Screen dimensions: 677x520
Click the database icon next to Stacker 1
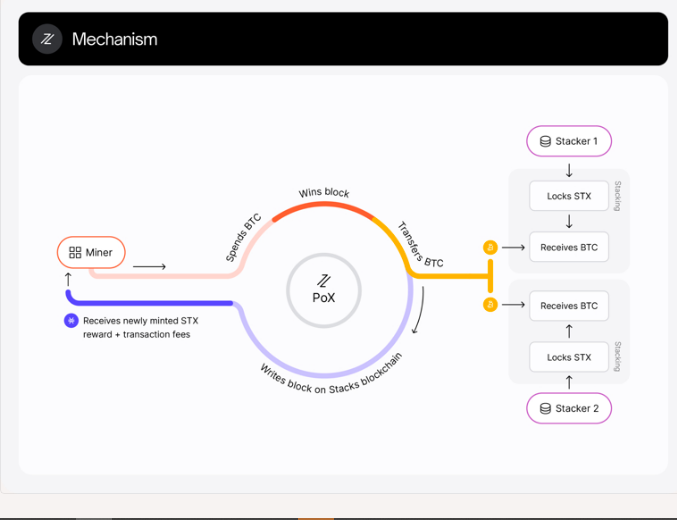[545, 141]
